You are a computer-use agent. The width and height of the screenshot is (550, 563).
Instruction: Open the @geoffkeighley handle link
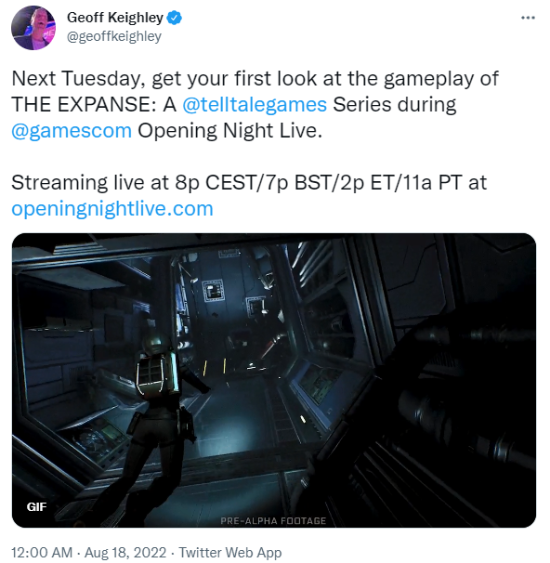(114, 37)
